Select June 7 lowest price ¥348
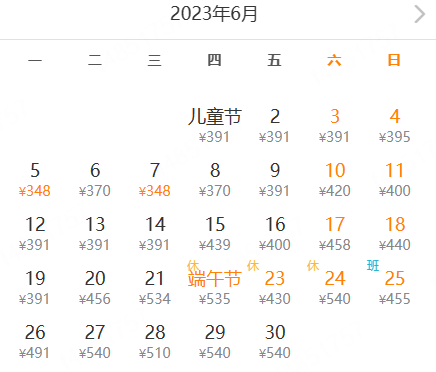 click(x=155, y=180)
